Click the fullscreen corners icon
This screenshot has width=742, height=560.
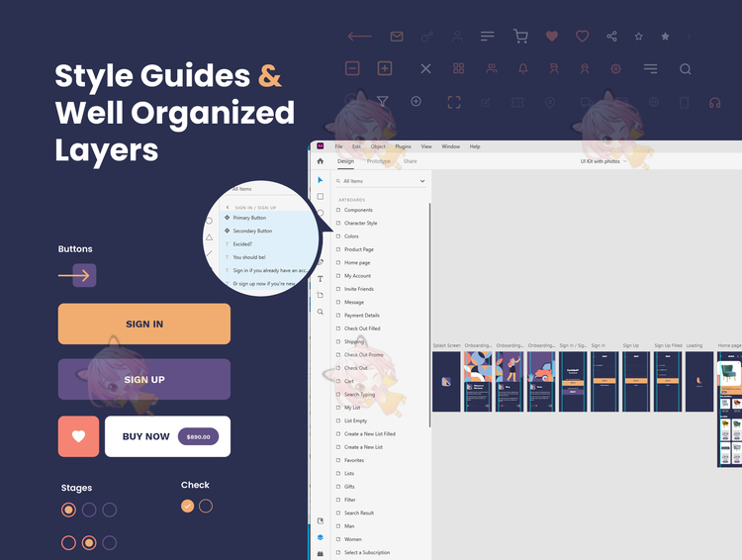(x=454, y=102)
